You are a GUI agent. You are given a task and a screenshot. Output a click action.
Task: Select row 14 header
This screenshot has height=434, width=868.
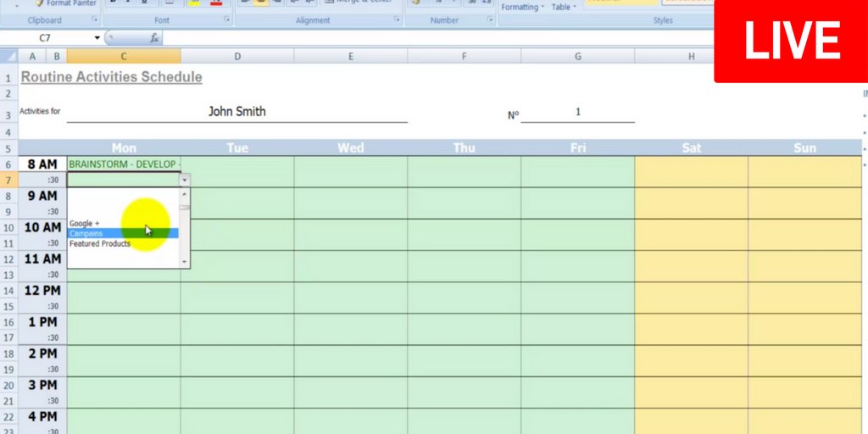[x=8, y=291]
